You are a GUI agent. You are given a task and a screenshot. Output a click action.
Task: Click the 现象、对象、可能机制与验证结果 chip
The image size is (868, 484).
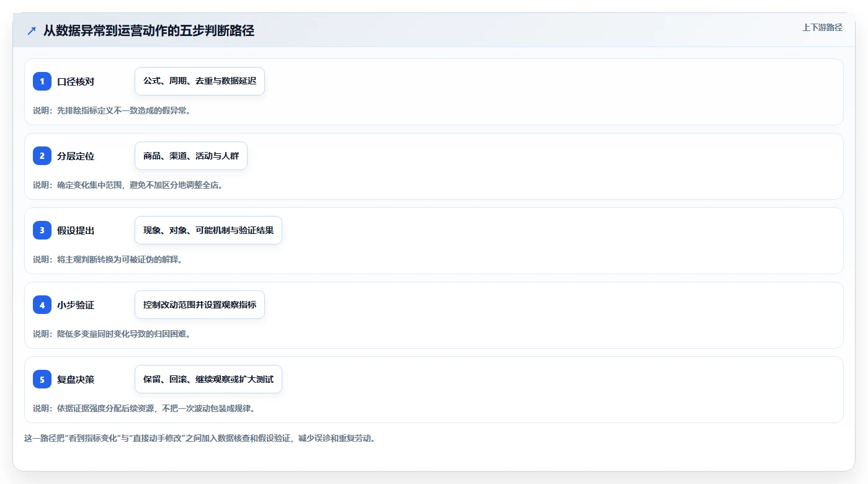pos(208,230)
